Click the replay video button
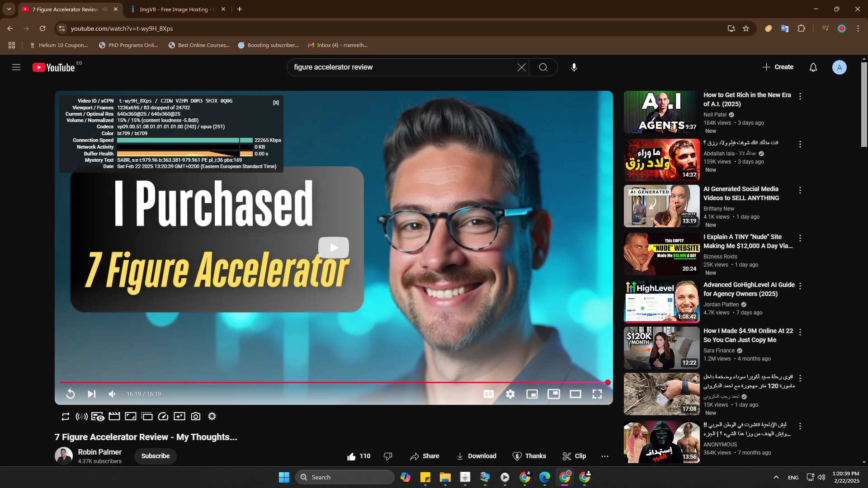 click(71, 394)
